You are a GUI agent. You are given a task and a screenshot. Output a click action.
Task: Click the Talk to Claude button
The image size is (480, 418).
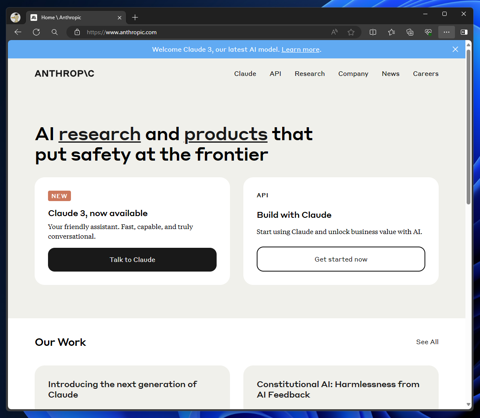click(132, 260)
